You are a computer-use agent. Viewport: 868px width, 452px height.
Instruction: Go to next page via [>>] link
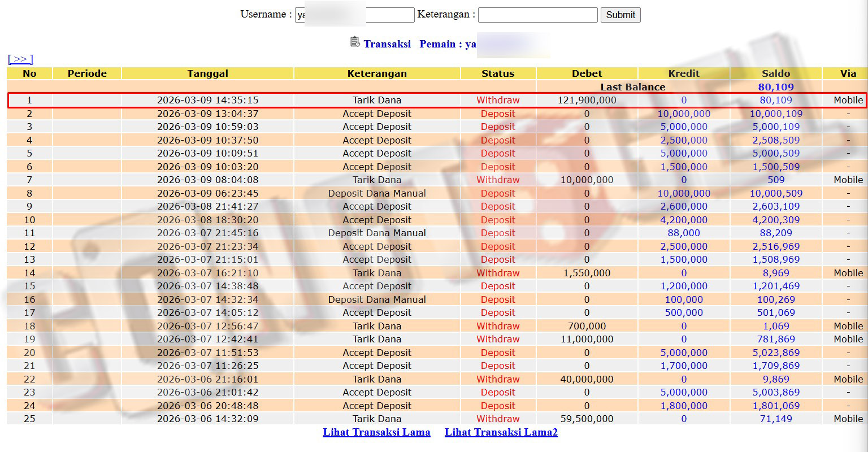point(20,59)
